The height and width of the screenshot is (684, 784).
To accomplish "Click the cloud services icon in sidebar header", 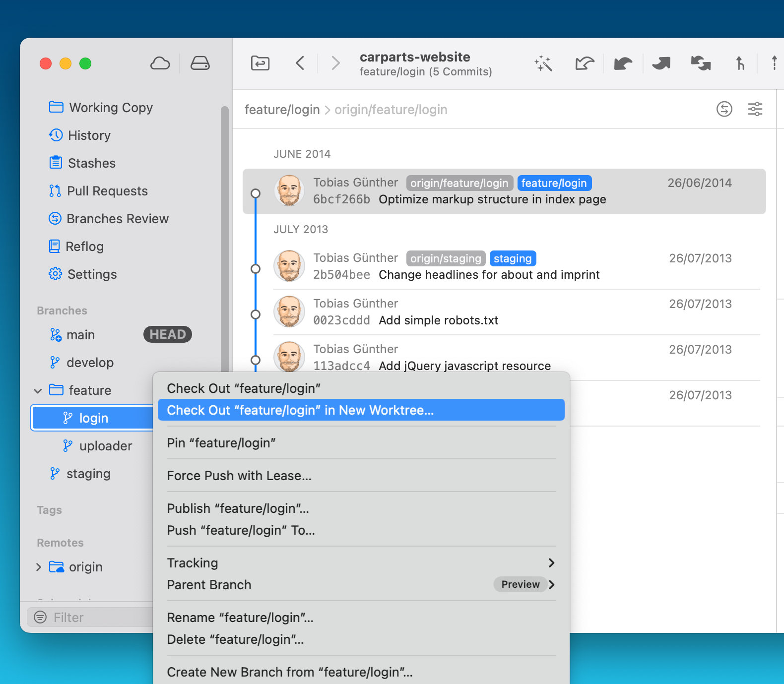I will tap(160, 63).
